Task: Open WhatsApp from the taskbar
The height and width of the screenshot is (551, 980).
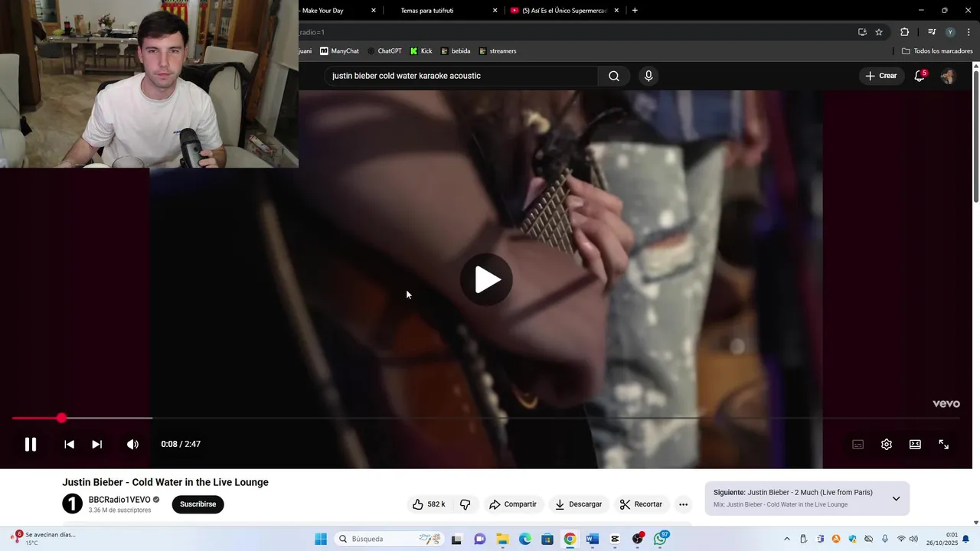Action: point(660,539)
